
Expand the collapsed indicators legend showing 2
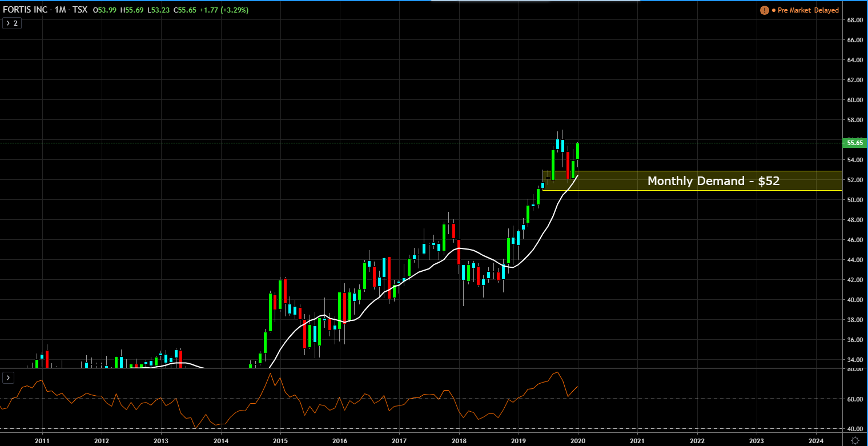(x=12, y=23)
